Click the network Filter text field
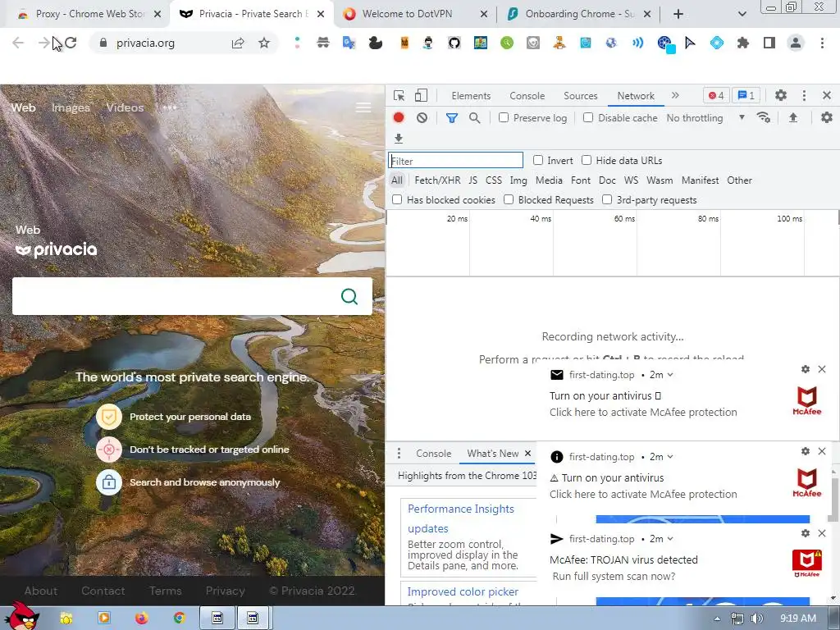 click(455, 161)
